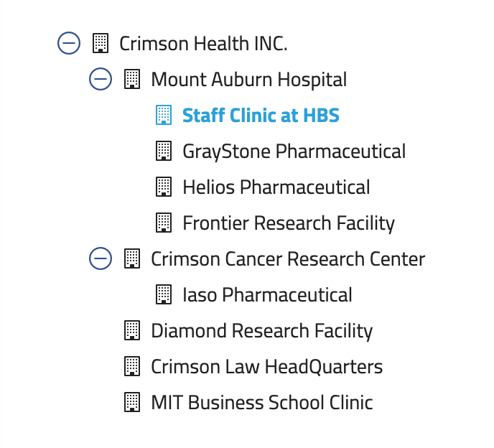Click the Frontier Research Facility building icon
Viewport: 494px width, 448px height.
pyautogui.click(x=164, y=223)
